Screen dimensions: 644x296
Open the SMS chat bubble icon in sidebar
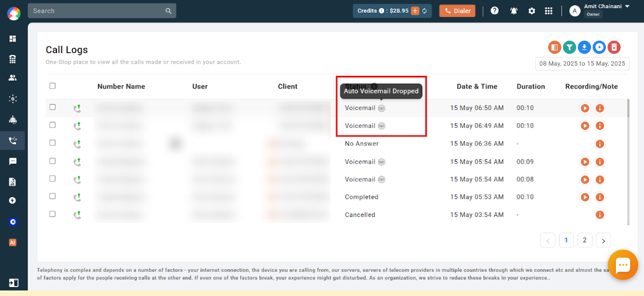13,162
